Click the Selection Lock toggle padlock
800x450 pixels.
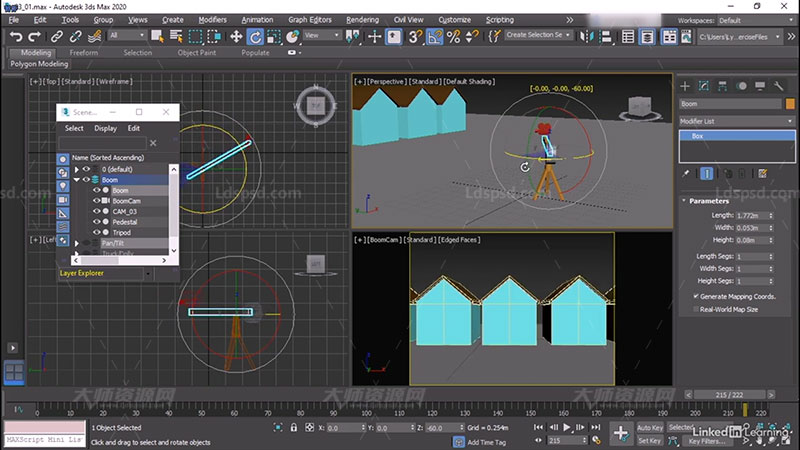[x=294, y=428]
